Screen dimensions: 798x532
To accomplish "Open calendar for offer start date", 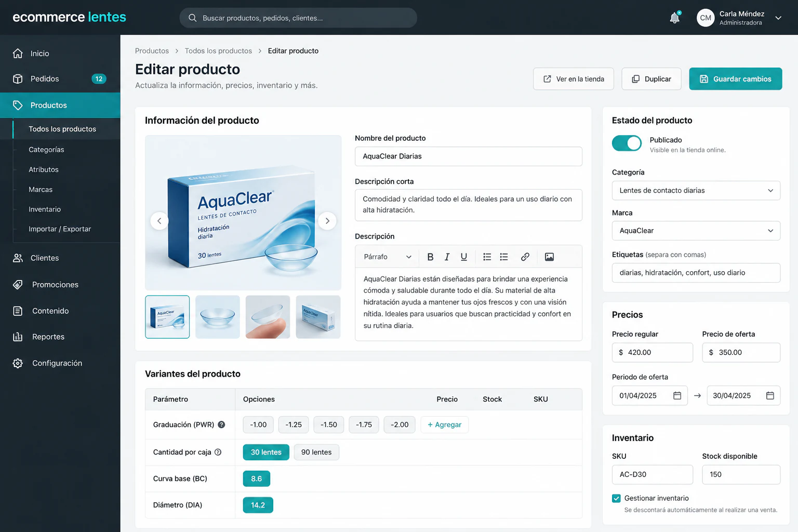I will pos(677,395).
